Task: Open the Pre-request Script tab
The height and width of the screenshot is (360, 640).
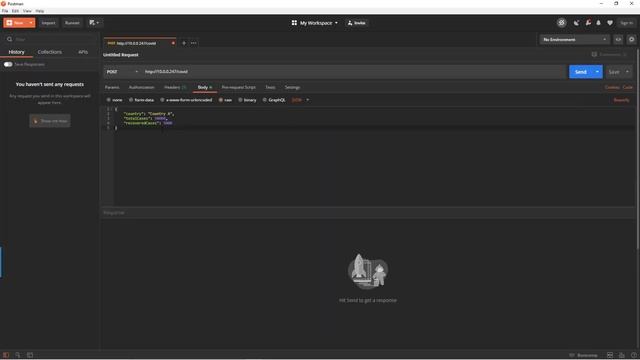Action: (239, 87)
